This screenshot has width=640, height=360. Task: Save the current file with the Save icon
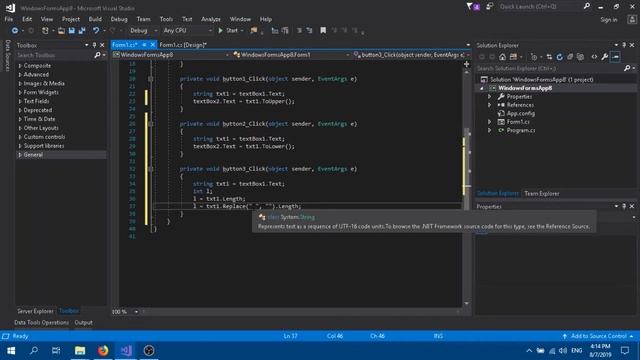(x=72, y=31)
